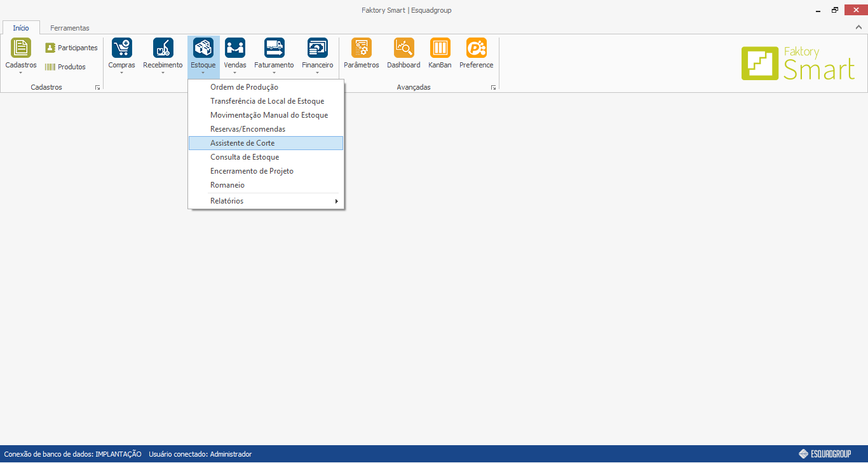This screenshot has height=463, width=868.
Task: Collapse the ribbon with the chevron
Action: (858, 27)
